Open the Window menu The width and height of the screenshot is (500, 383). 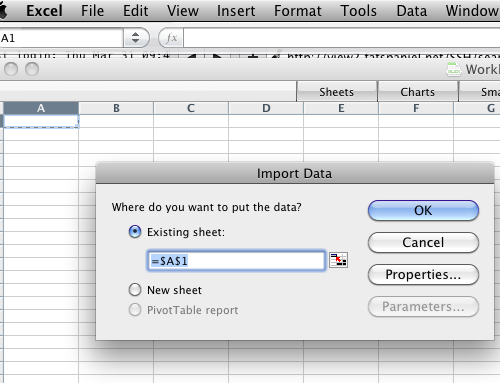[x=473, y=11]
